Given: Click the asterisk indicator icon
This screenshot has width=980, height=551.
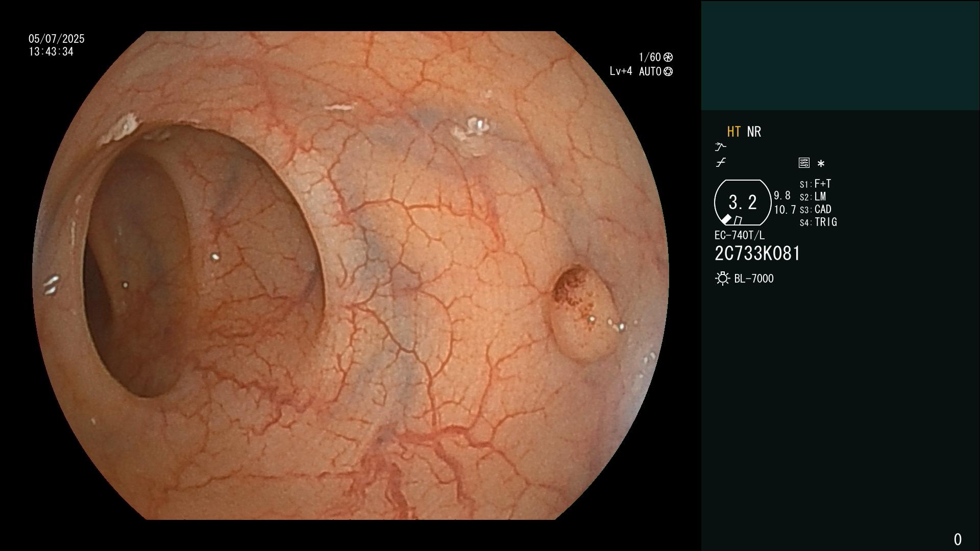Looking at the screenshot, I should (821, 164).
